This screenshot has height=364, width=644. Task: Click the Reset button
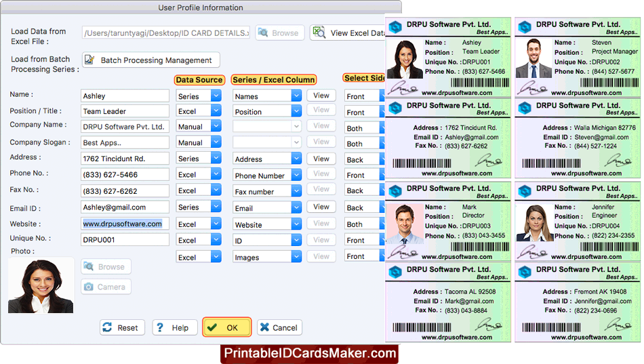(122, 327)
